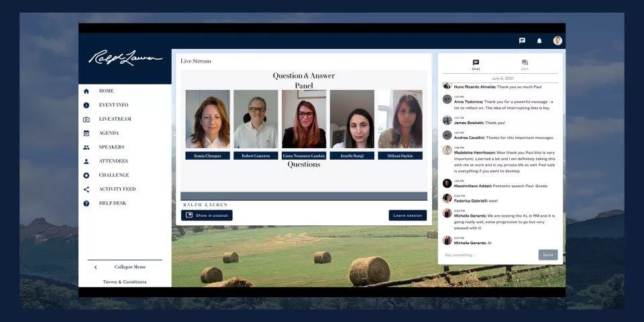This screenshot has width=644, height=322.
Task: Click the Q&A tab icon
Action: coord(525,62)
